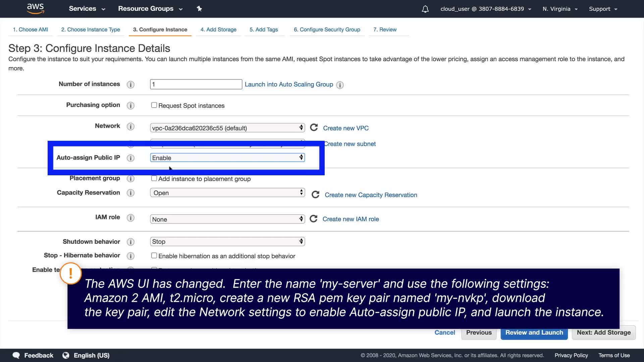
Task: Open the notifications bell icon
Action: (x=425, y=9)
